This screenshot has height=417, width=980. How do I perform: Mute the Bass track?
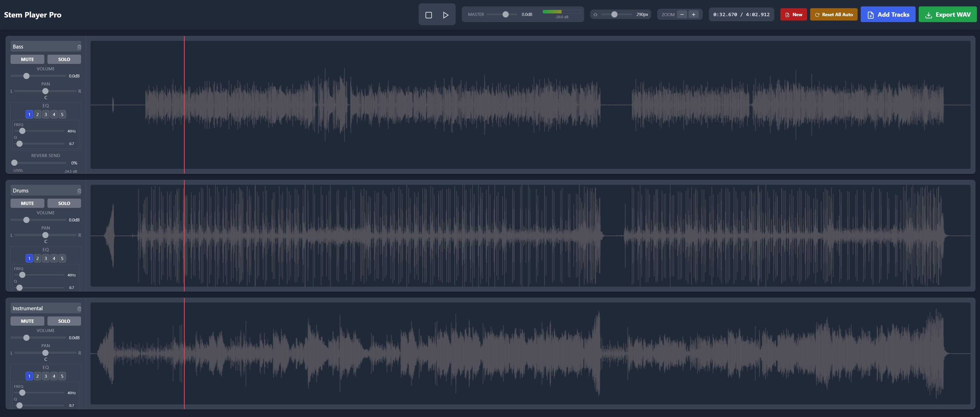tap(27, 59)
